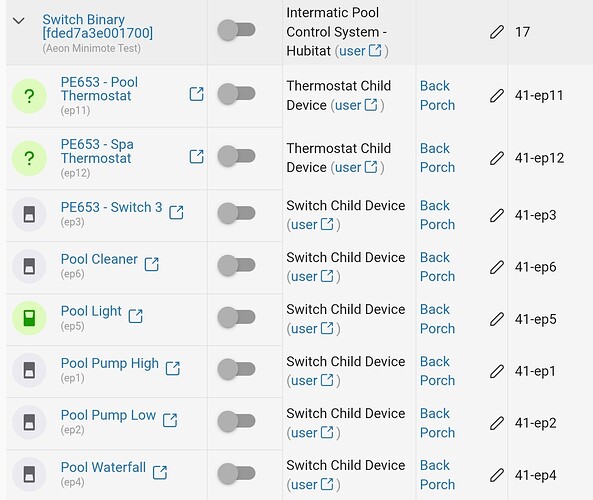Click the pencil icon beside 41-ep5

tap(497, 319)
